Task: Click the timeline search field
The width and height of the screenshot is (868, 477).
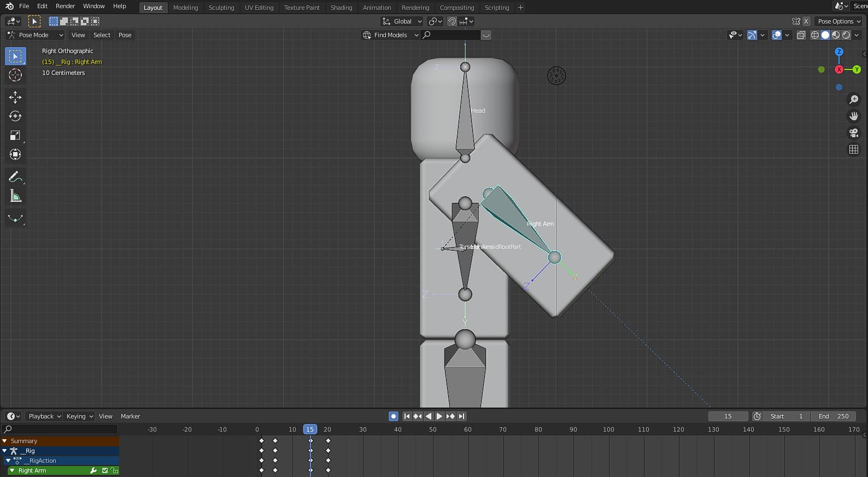Action: (x=60, y=429)
